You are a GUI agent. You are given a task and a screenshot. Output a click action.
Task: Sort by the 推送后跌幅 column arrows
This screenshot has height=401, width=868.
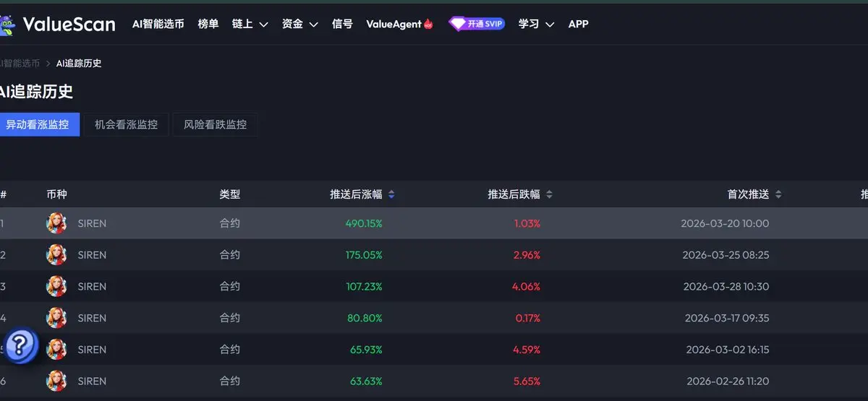549,194
